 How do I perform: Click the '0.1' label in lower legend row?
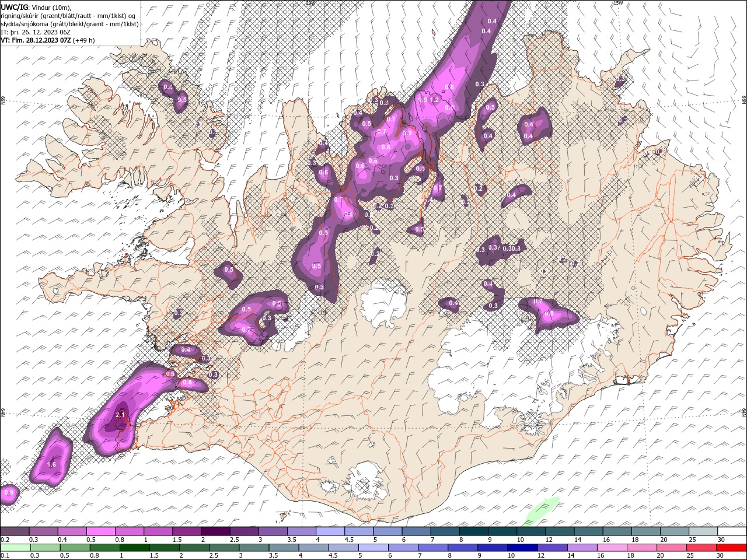[5, 556]
